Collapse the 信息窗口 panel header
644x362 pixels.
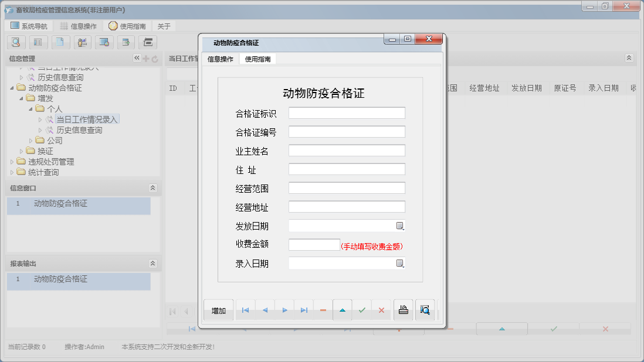coord(152,187)
